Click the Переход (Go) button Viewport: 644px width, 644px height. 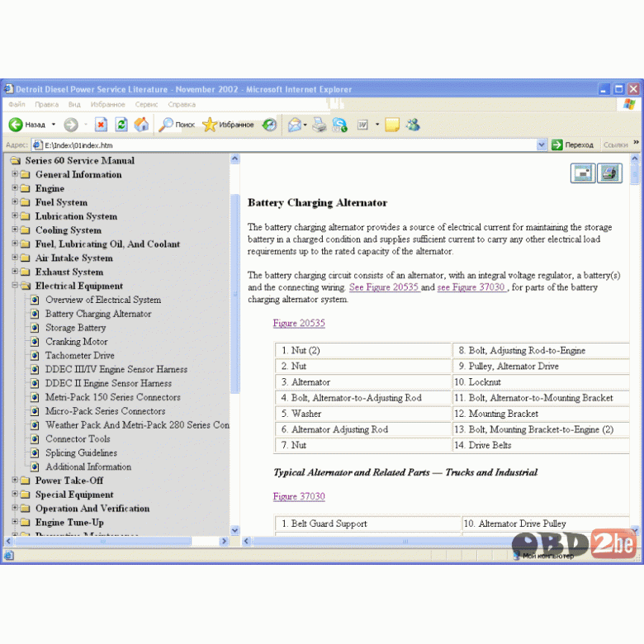point(573,144)
